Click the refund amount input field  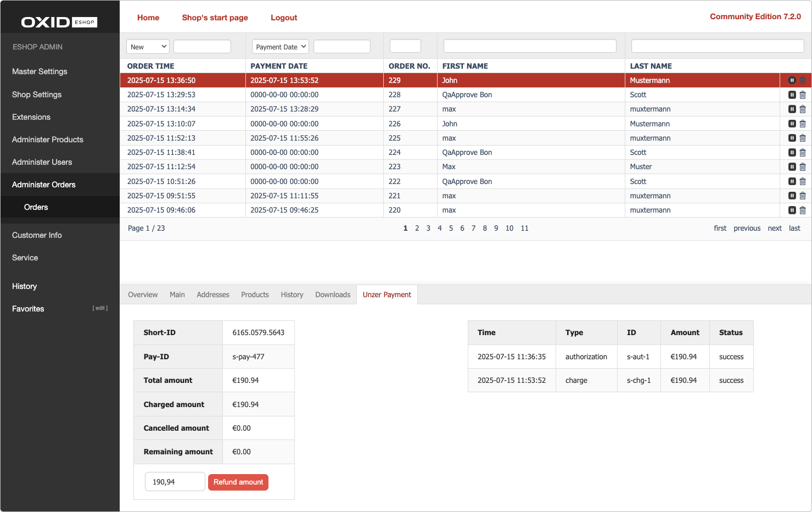coord(175,482)
